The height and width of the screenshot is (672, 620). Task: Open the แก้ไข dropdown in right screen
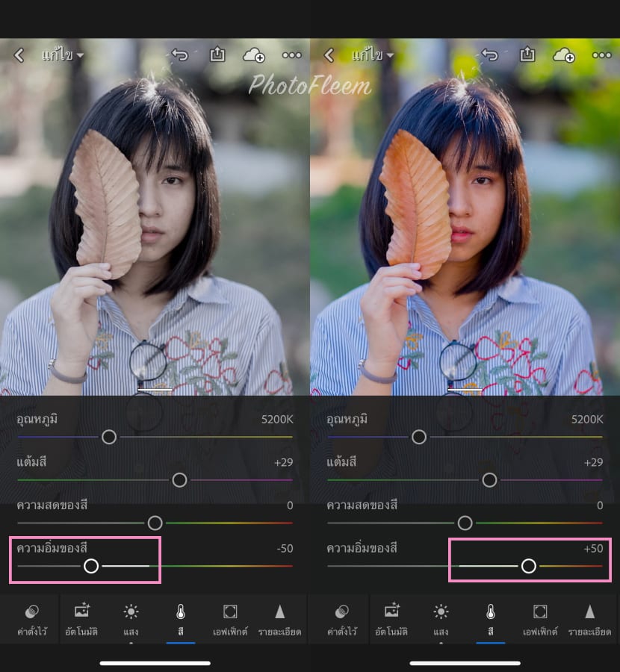pyautogui.click(x=373, y=55)
